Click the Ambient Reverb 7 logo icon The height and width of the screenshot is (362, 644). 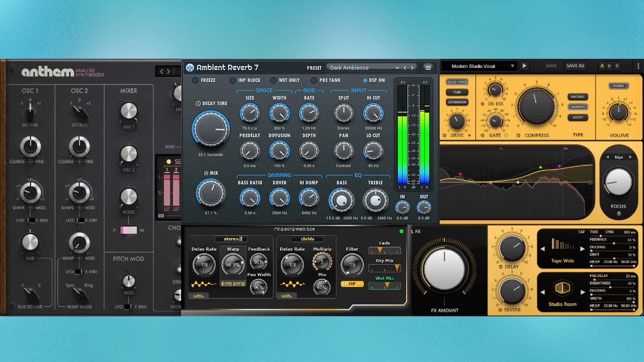(190, 68)
